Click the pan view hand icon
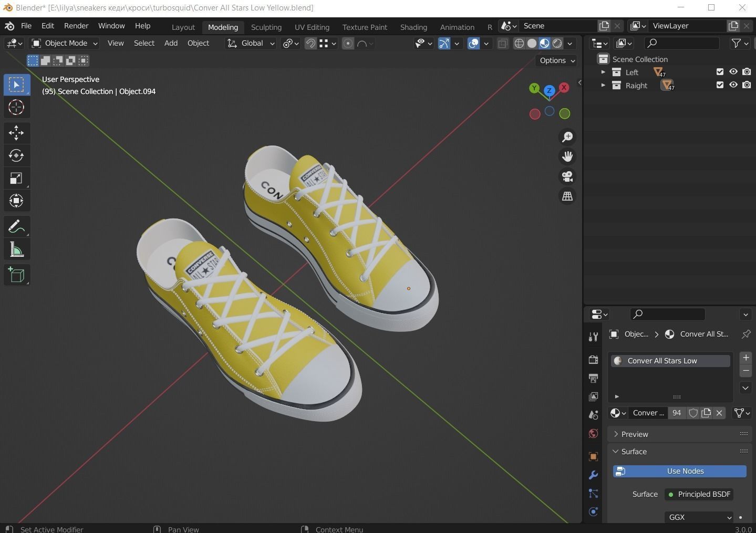Viewport: 756px width, 533px height. [567, 156]
